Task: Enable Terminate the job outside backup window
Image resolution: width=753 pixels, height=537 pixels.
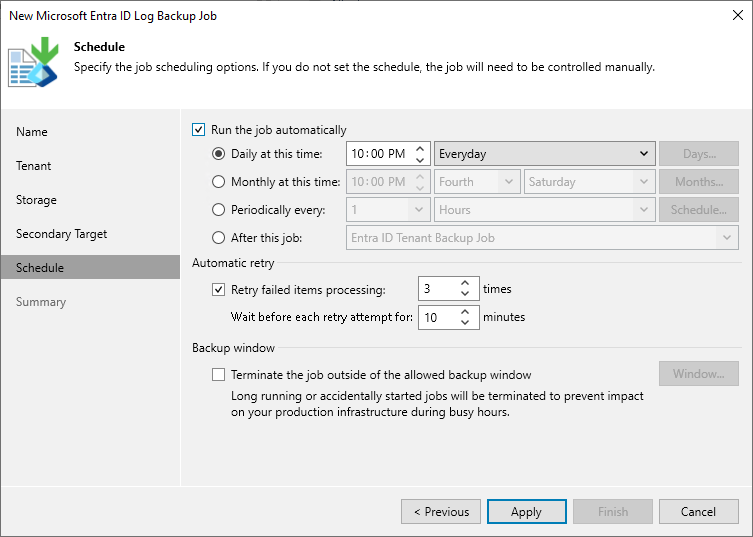Action: [x=219, y=375]
